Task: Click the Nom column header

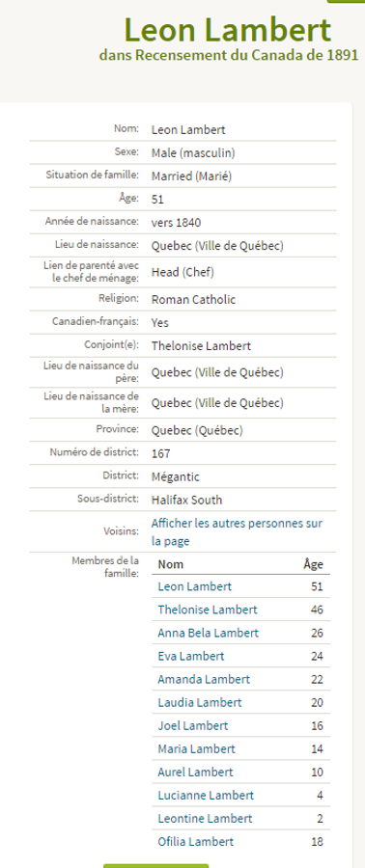Action: point(171,564)
